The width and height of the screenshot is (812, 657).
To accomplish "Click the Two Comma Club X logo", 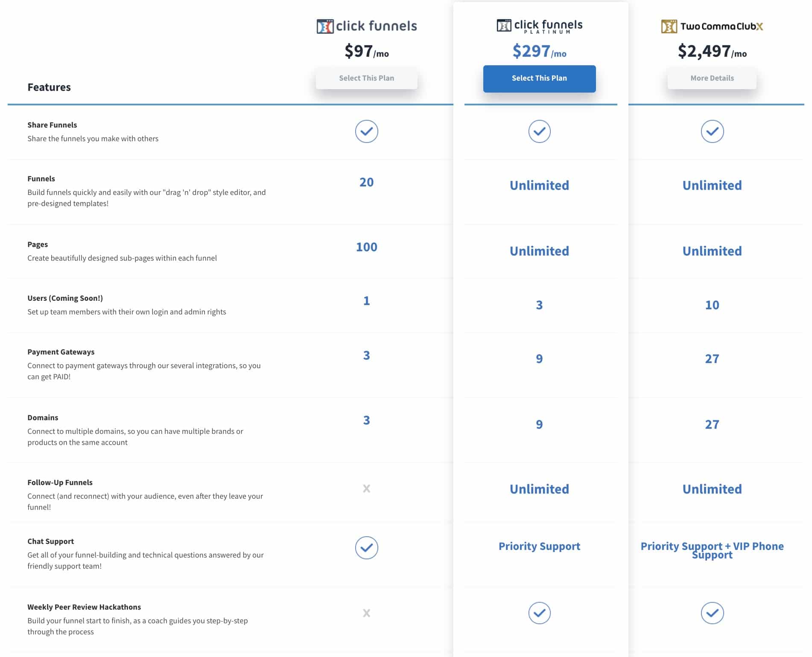I will 712,26.
